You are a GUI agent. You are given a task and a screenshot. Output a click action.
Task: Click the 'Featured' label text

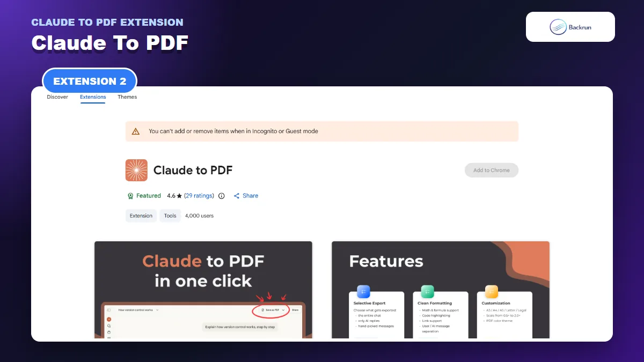[149, 196]
